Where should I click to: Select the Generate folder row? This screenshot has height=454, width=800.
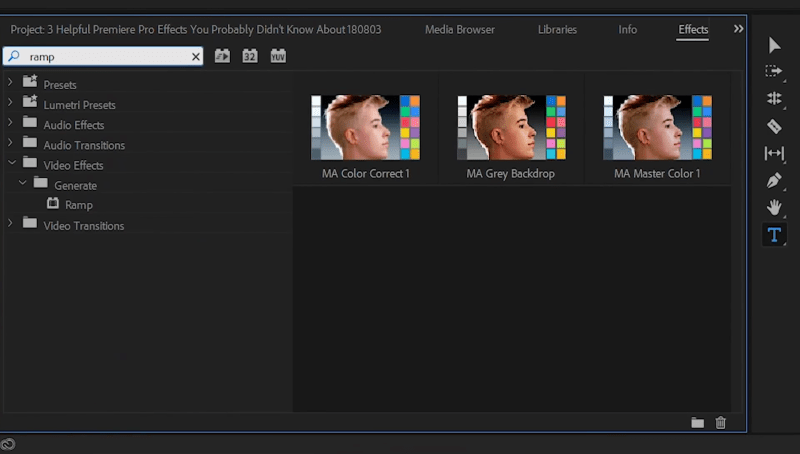(147, 185)
